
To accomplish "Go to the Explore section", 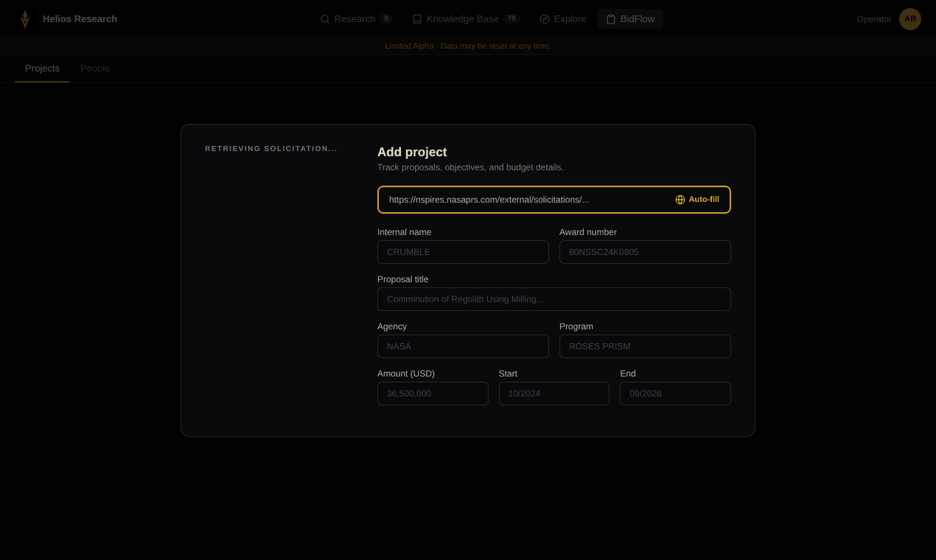I will 563,19.
